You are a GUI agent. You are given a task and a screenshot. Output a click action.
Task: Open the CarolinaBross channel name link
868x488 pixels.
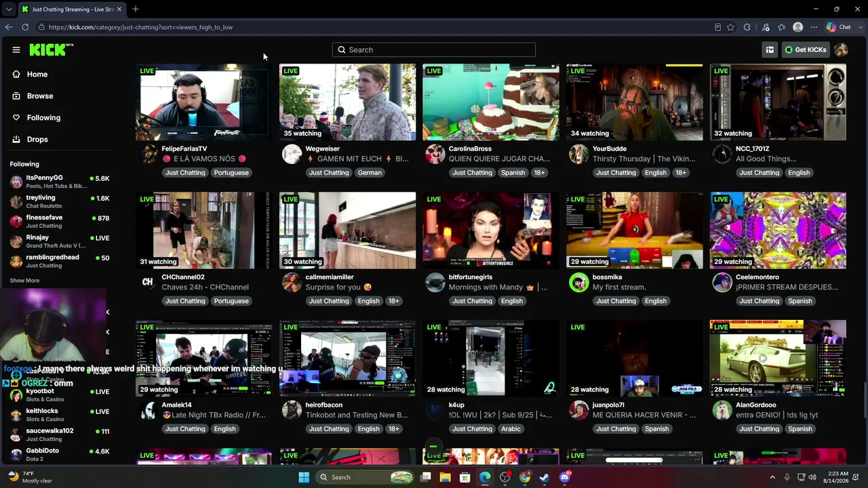[470, 148]
